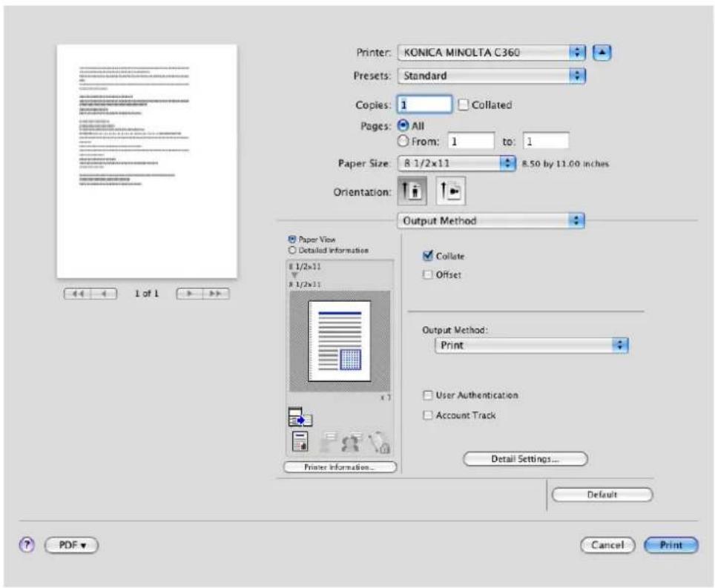The height and width of the screenshot is (588, 715).
Task: Collapse print dialog with blue triangle button
Action: coord(602,53)
